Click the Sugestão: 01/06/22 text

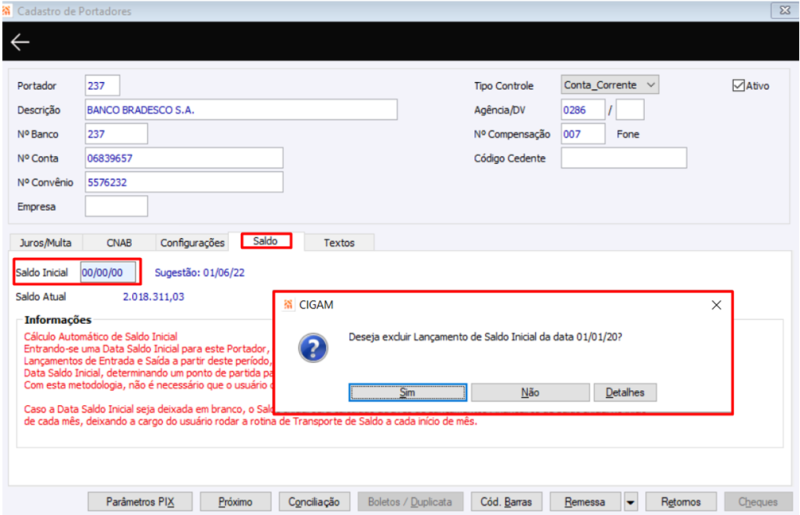pyautogui.click(x=199, y=273)
